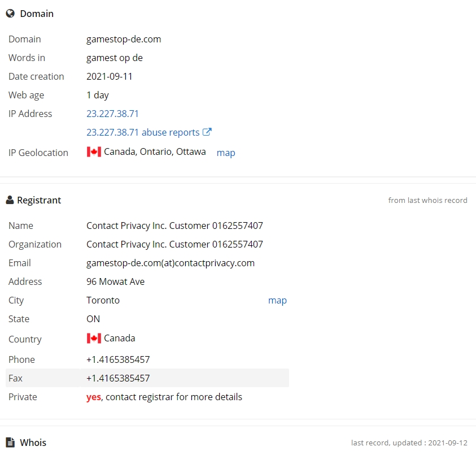476x455 pixels.
Task: Open map link in the City row
Action: pos(277,300)
